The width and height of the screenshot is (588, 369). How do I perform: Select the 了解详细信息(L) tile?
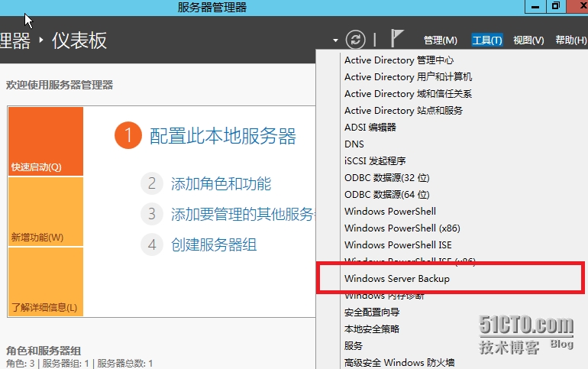[x=46, y=282]
